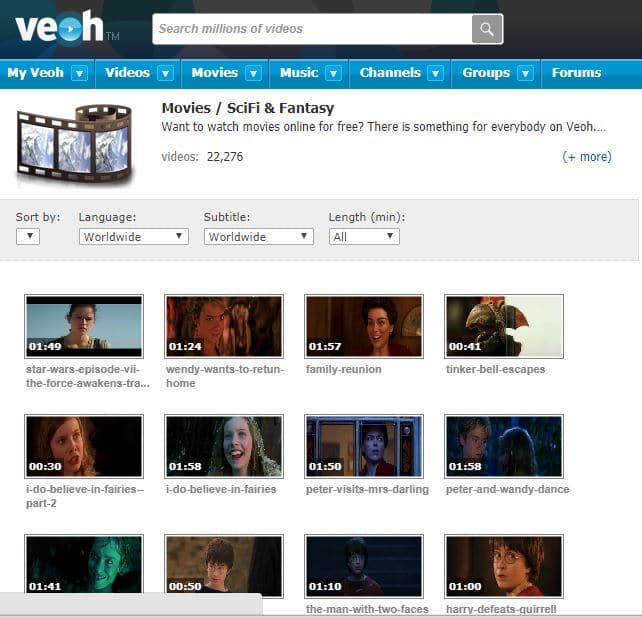This screenshot has height=617, width=642.
Task: Click the magnifier search button
Action: [487, 29]
